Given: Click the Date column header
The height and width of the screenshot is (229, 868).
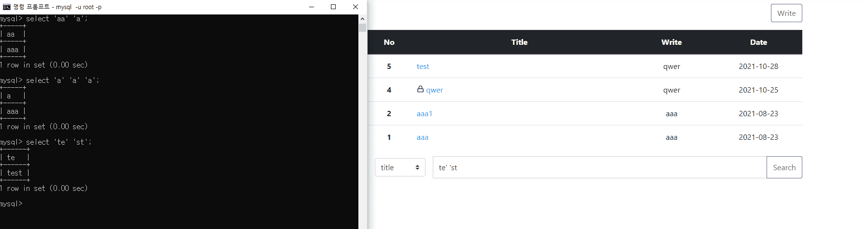Looking at the screenshot, I should 758,42.
